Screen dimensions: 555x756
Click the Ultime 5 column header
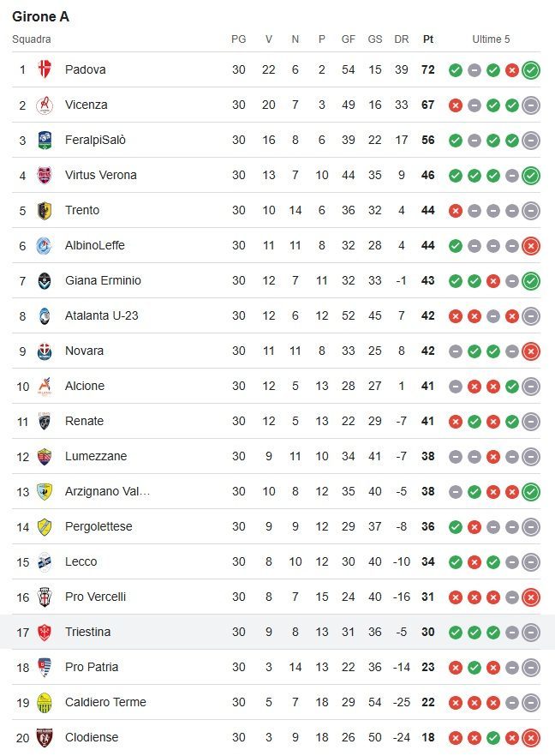491,39
